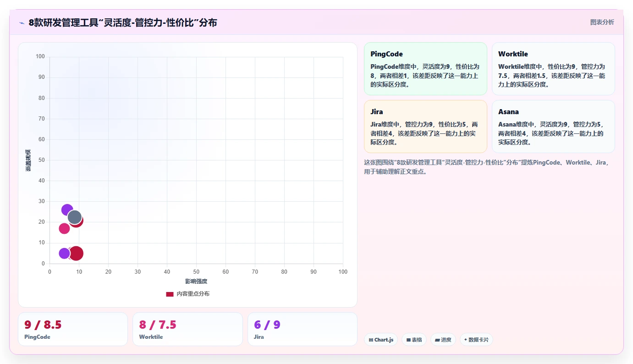633x364 pixels.
Task: Open the Jira insight card
Action: coord(425,127)
